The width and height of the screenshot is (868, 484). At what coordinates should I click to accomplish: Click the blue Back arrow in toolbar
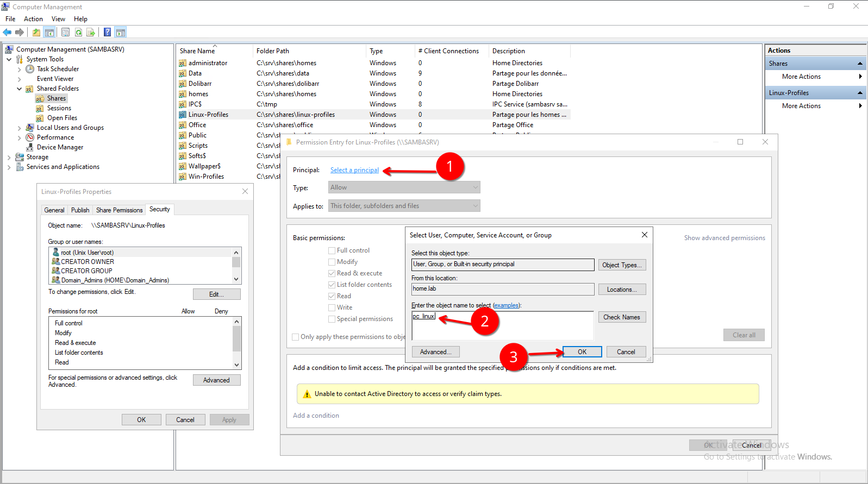click(x=8, y=33)
